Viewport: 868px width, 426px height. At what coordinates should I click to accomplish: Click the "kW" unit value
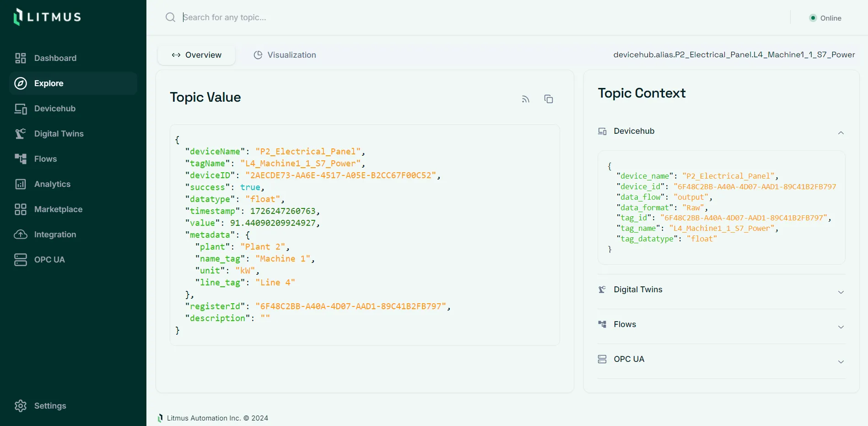245,271
